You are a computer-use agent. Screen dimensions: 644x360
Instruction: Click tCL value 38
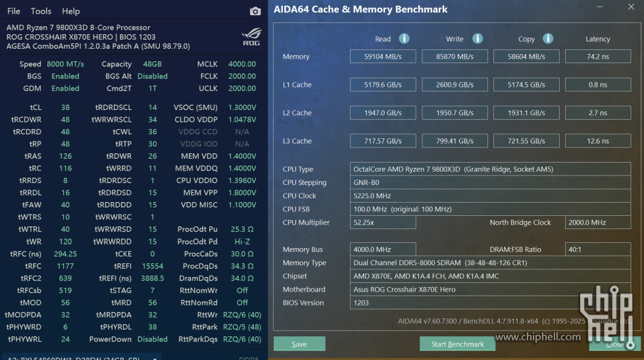point(65,107)
